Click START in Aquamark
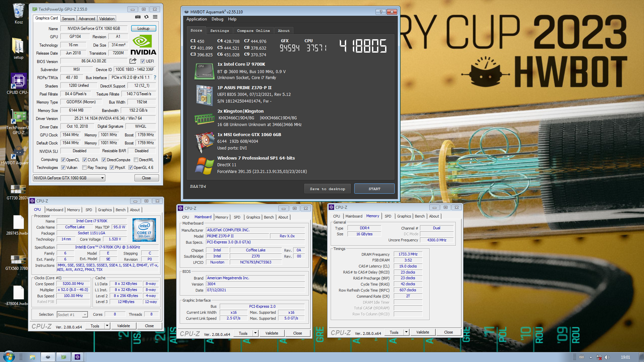 (374, 189)
